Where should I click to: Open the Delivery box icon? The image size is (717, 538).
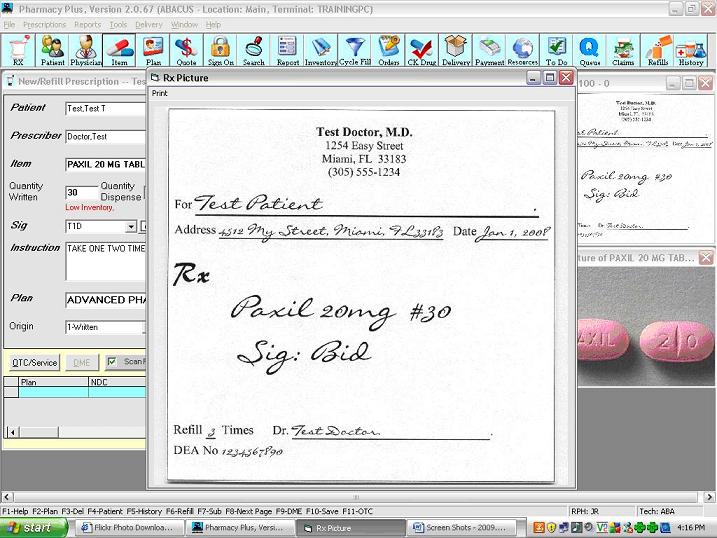pyautogui.click(x=455, y=50)
